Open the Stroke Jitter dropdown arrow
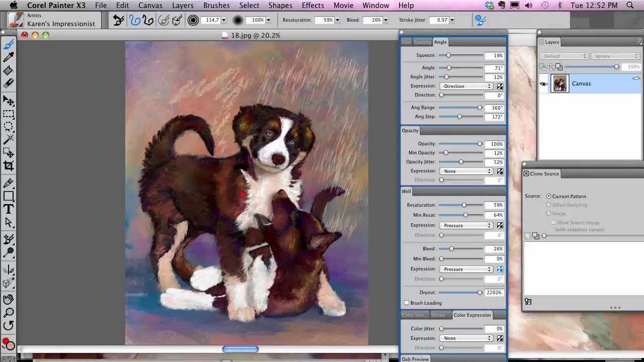 (452, 20)
